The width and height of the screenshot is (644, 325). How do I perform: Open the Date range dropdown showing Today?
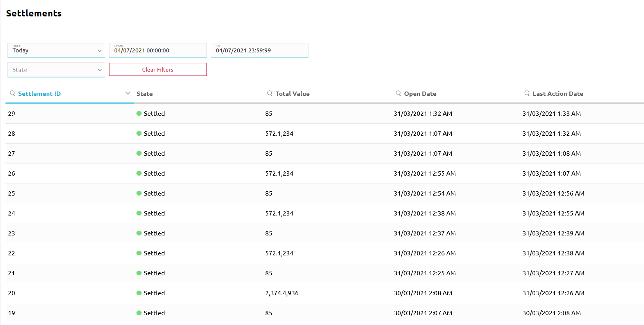click(56, 50)
